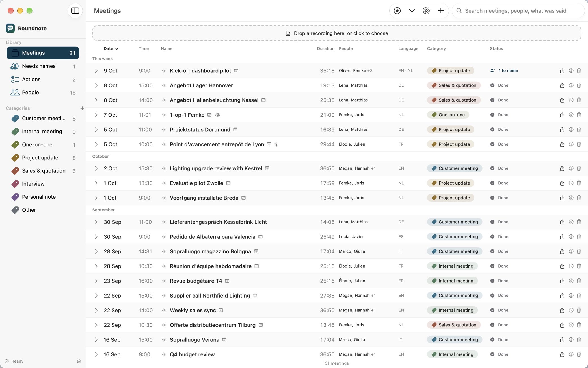Click sparkle icon on Point d'avancement Lyon
This screenshot has width=588, height=368.
pyautogui.click(x=276, y=144)
